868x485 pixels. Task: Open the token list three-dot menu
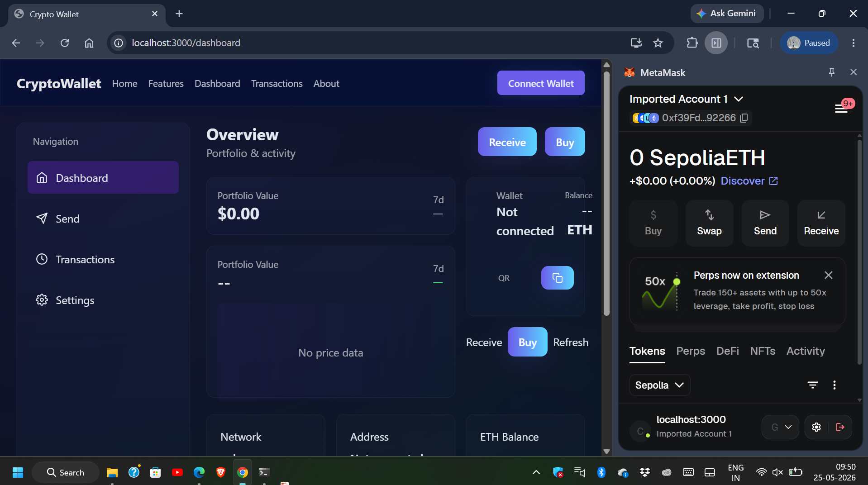(835, 385)
